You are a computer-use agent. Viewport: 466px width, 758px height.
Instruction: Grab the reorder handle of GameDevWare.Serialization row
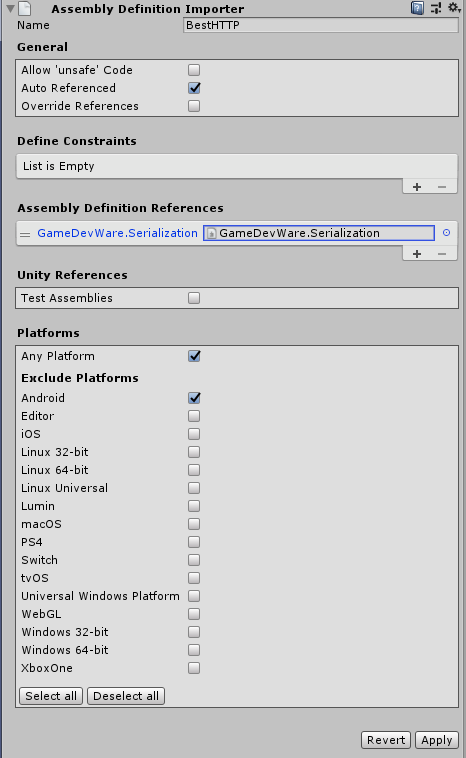(x=25, y=234)
